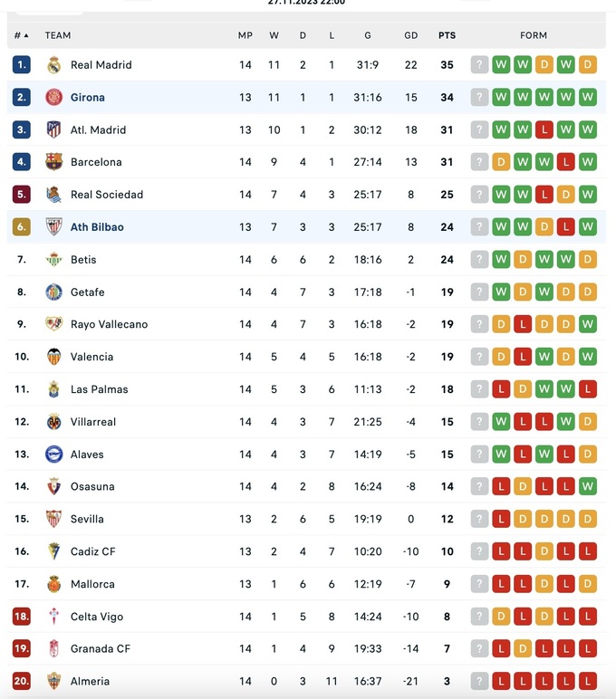
Task: Click the Atl. Madrid crest icon
Action: pos(53,129)
